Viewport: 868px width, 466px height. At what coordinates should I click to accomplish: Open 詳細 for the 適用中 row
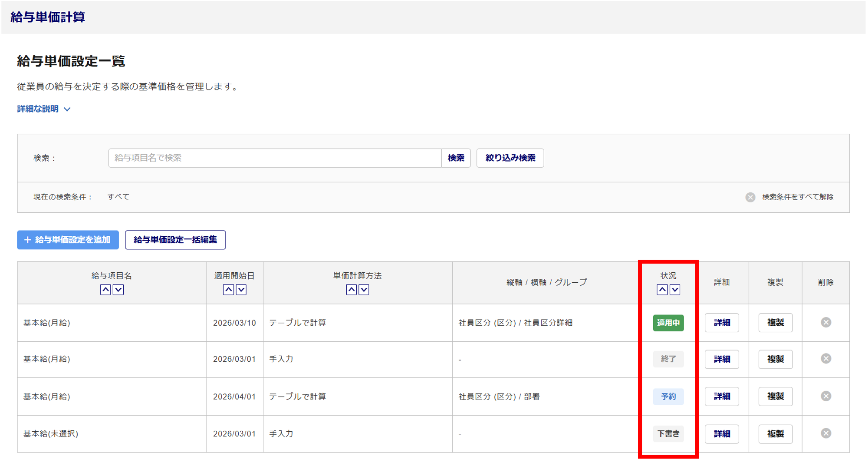tap(721, 323)
